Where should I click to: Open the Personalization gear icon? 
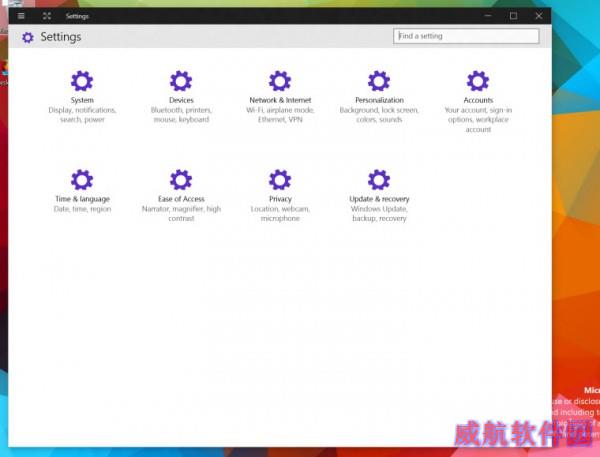(x=379, y=81)
